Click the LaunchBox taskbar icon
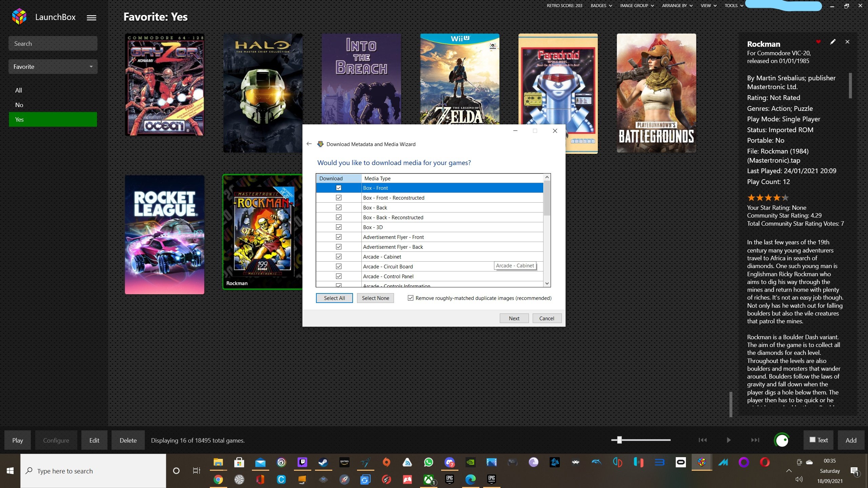The width and height of the screenshot is (868, 488). click(x=702, y=462)
